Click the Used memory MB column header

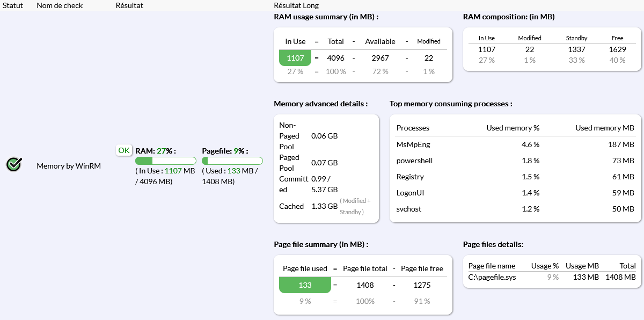pyautogui.click(x=604, y=128)
